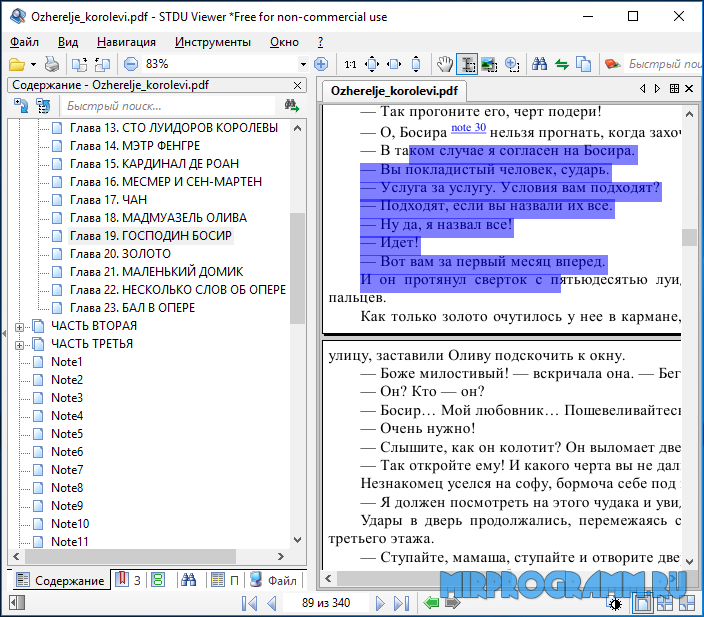Click the green double arrows toolbar icon
704x617 pixels.
pyautogui.click(x=561, y=65)
